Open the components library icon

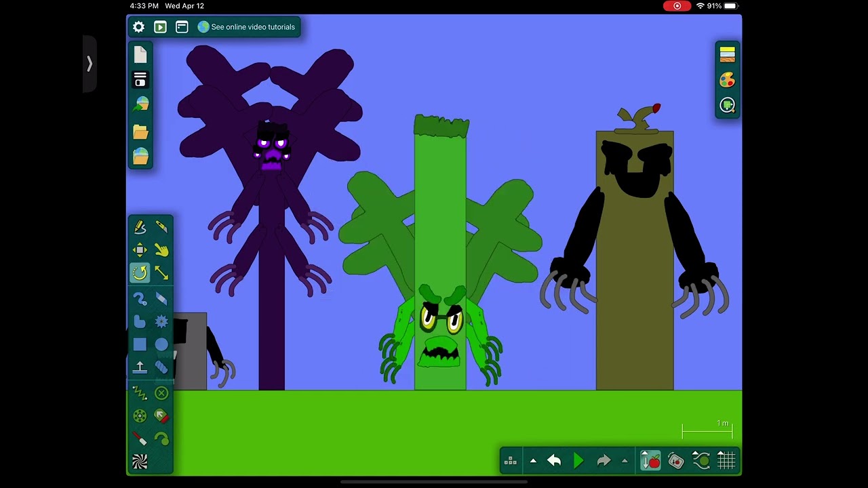click(140, 104)
